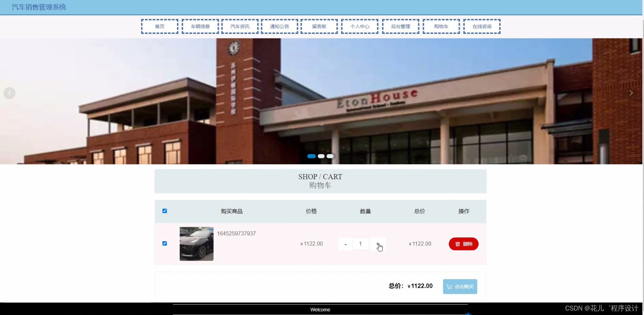Click the + button to increase quantity

378,244
